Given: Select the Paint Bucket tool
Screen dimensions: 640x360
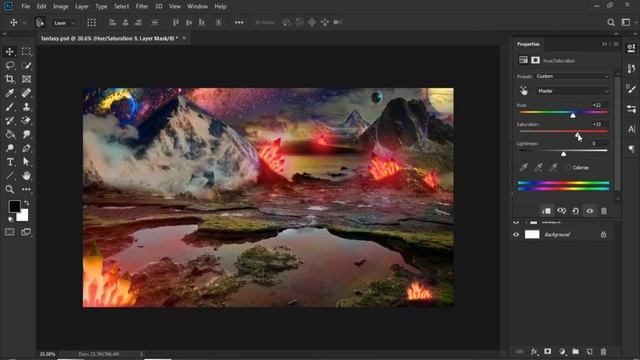Looking at the screenshot, I should (10, 134).
